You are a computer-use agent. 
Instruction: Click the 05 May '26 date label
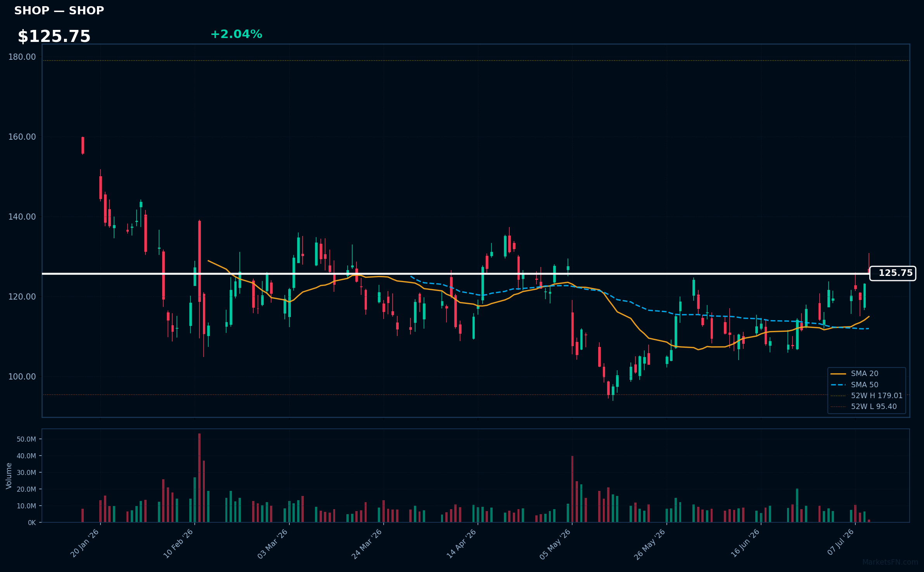point(555,544)
